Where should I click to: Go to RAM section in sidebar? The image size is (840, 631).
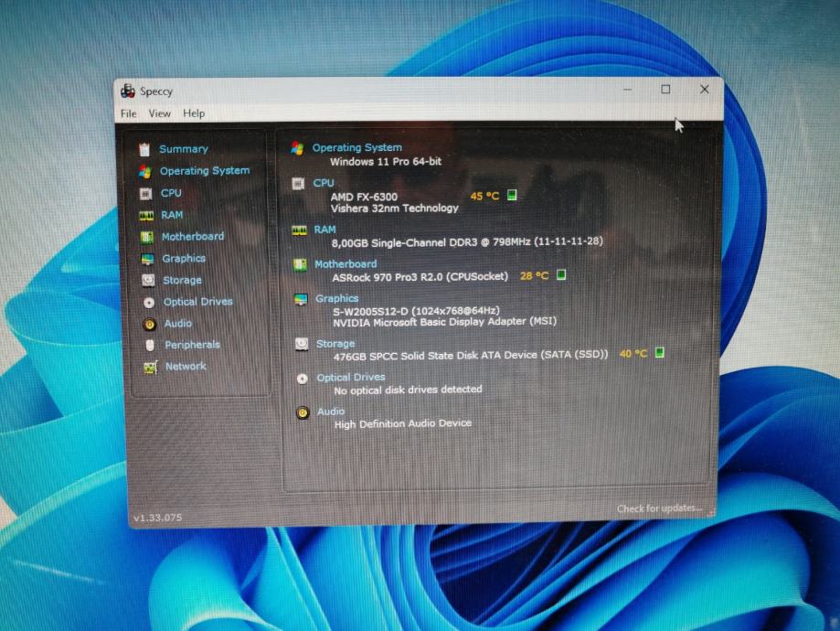172,215
